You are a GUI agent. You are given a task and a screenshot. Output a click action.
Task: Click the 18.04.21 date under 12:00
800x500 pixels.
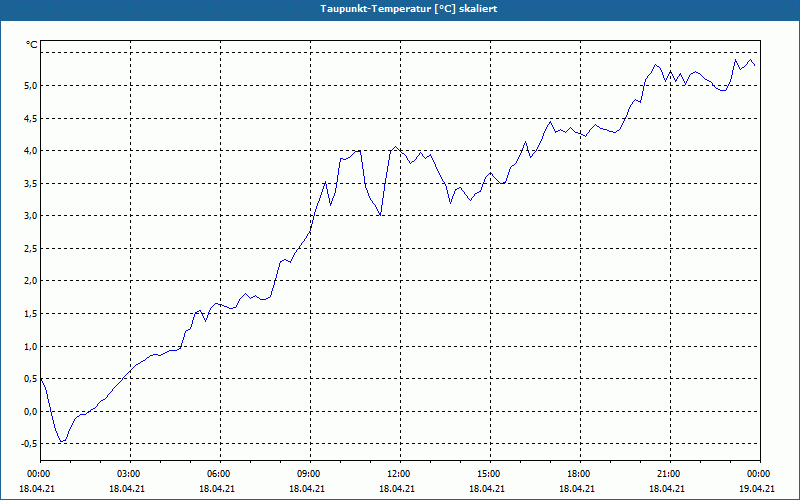coord(397,488)
